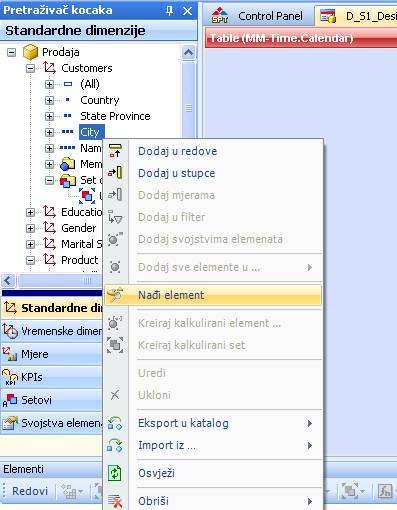Image resolution: width=397 pixels, height=510 pixels.
Task: Click the Nađi element search icon
Action: pos(115,295)
